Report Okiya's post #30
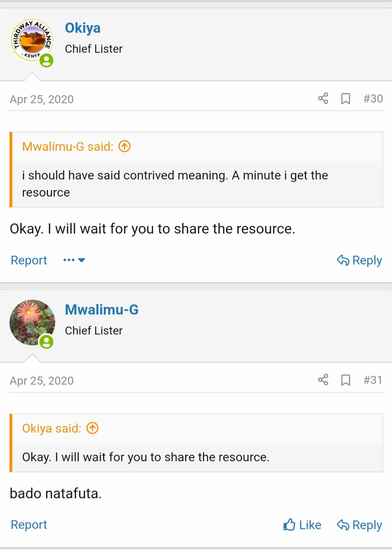Viewport: 392px width, 550px height. [x=29, y=260]
